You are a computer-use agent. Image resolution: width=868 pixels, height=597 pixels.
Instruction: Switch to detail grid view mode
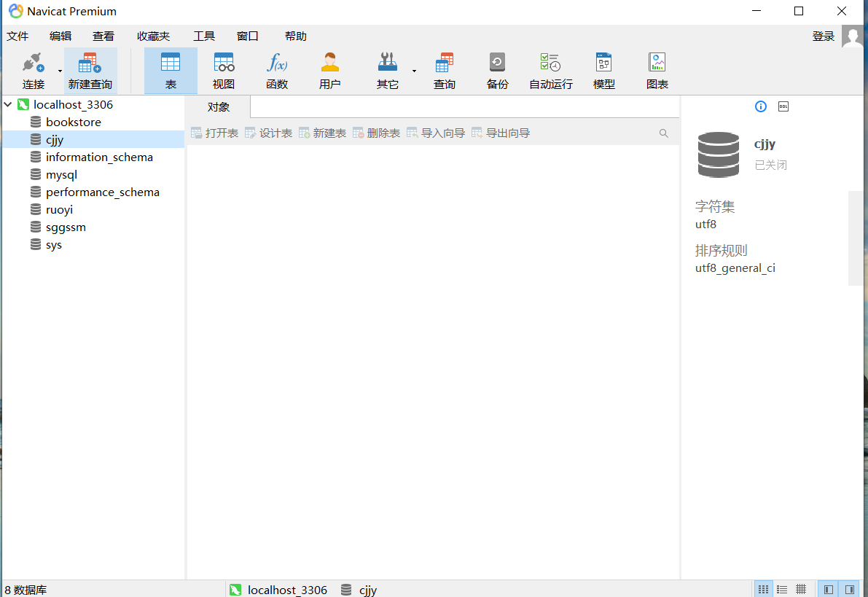(x=801, y=589)
